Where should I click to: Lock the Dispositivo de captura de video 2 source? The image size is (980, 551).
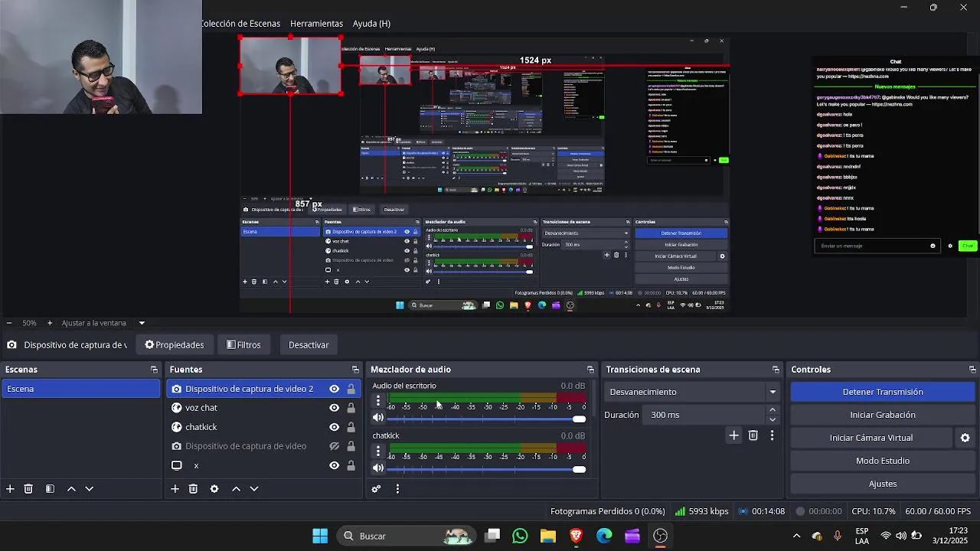pyautogui.click(x=351, y=389)
